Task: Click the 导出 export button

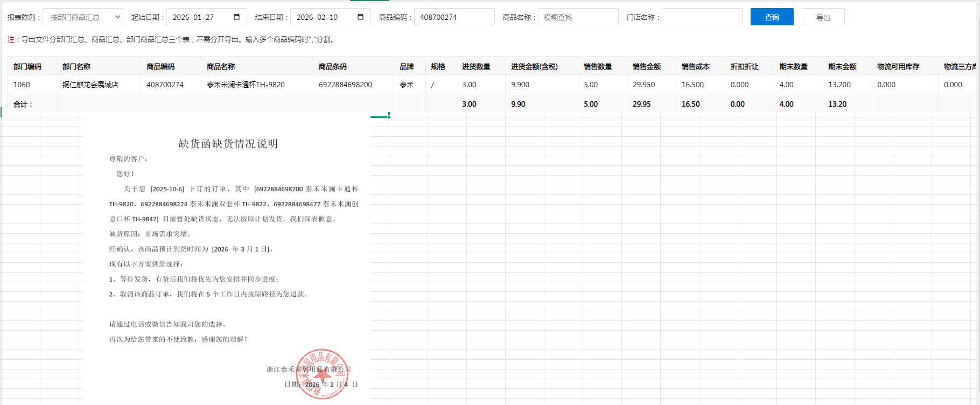Action: click(x=823, y=17)
